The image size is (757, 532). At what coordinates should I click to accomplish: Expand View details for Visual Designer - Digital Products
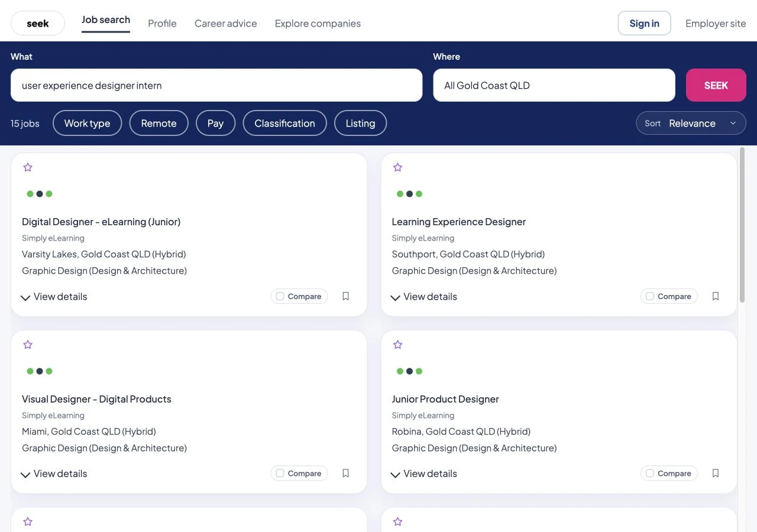tap(54, 474)
